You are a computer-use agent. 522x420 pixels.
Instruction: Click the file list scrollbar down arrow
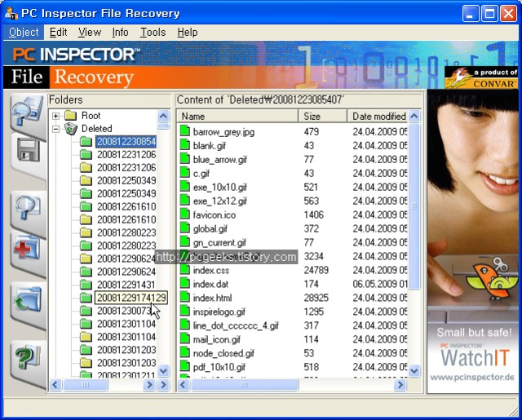pos(414,370)
